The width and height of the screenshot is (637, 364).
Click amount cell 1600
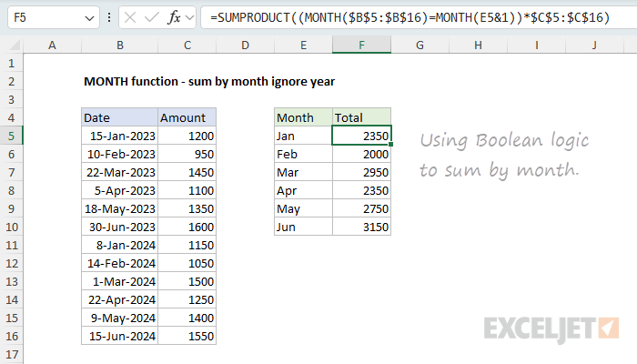point(187,227)
